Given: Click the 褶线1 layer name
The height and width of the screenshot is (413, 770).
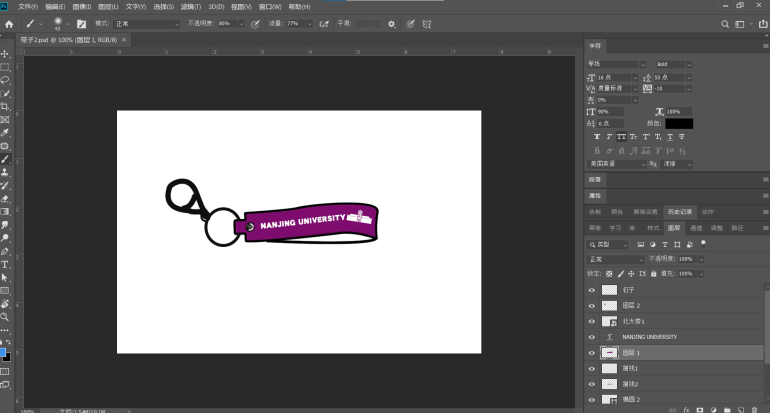Looking at the screenshot, I should (630, 369).
